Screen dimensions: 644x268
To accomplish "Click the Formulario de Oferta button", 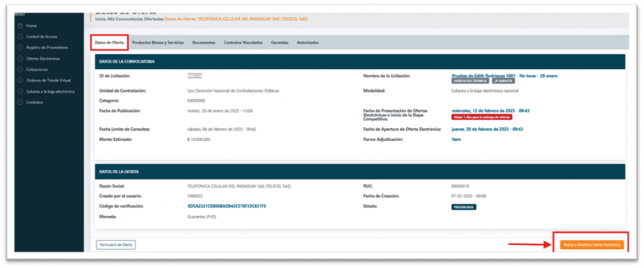I will (x=116, y=244).
